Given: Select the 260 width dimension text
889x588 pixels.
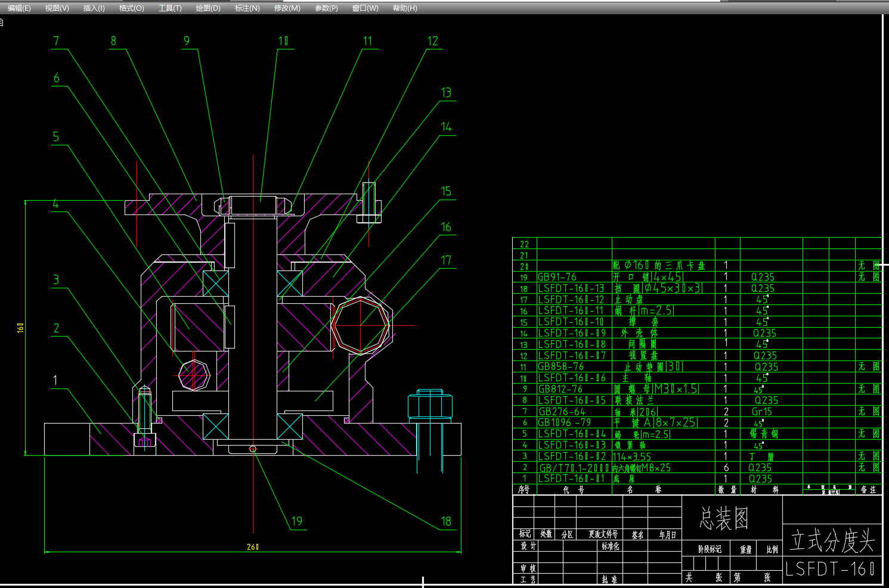Looking at the screenshot, I should 253,547.
